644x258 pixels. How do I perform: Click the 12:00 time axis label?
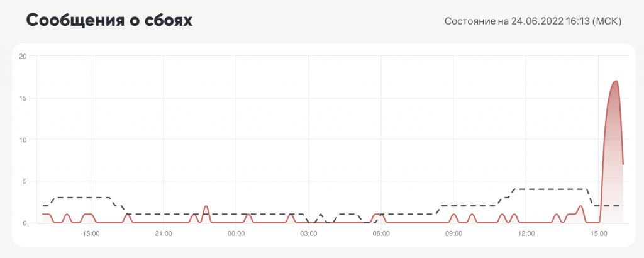pyautogui.click(x=526, y=234)
